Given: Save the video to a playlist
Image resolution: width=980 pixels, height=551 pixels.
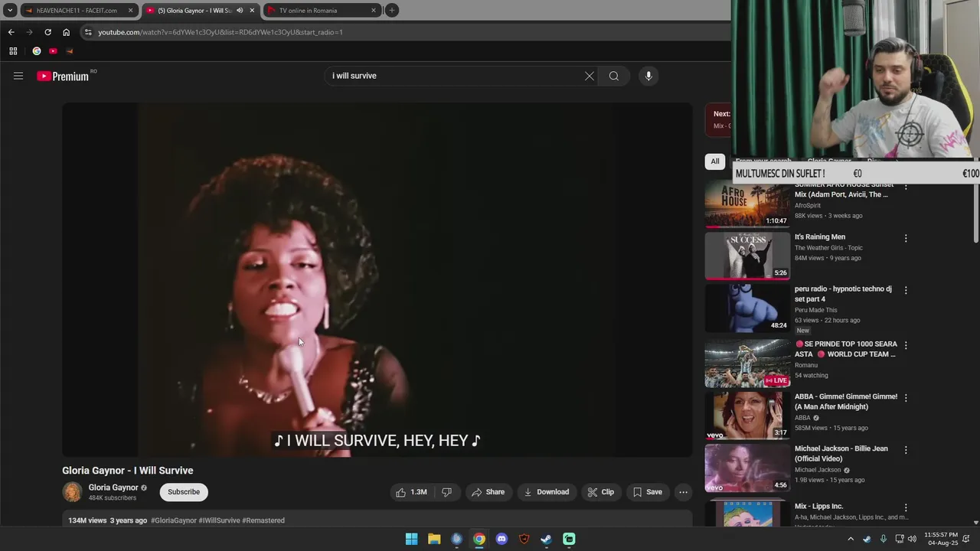Looking at the screenshot, I should coord(647,492).
